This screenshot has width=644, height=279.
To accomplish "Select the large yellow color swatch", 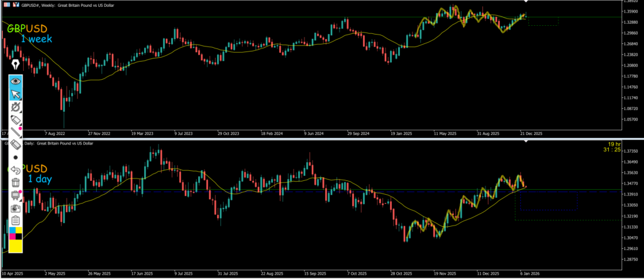I will coord(16,247).
